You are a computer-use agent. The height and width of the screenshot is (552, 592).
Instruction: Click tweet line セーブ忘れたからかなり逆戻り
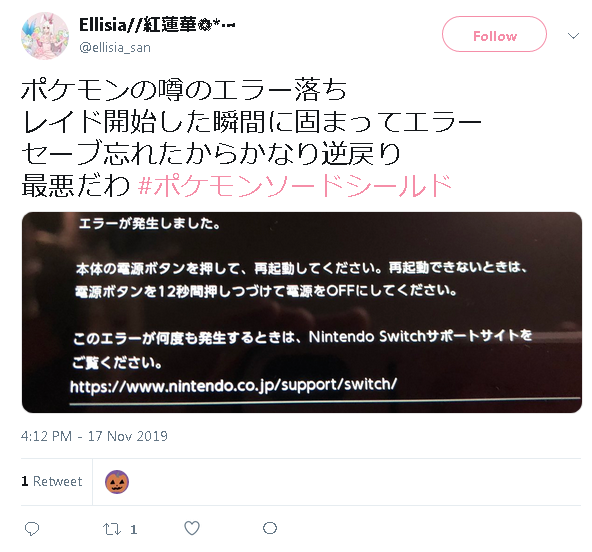pos(211,154)
